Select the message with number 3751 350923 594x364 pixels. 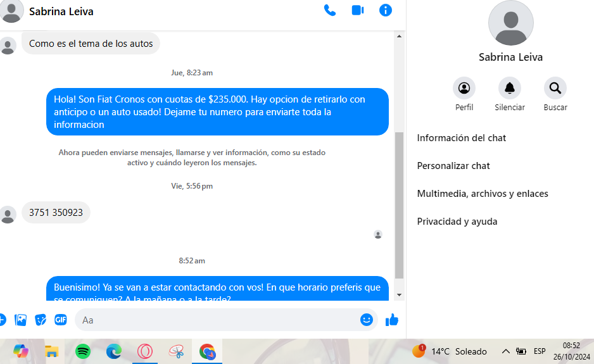point(56,213)
